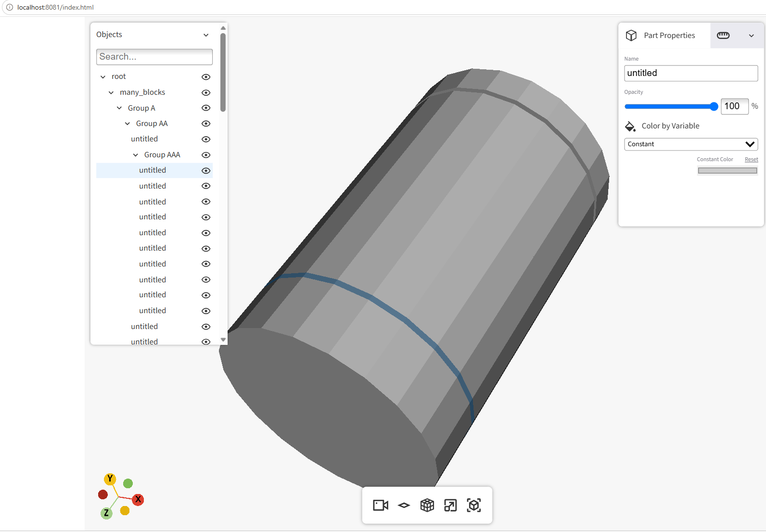The height and width of the screenshot is (532, 766).
Task: Hide the highlighted untitled part via eye
Action: (206, 171)
